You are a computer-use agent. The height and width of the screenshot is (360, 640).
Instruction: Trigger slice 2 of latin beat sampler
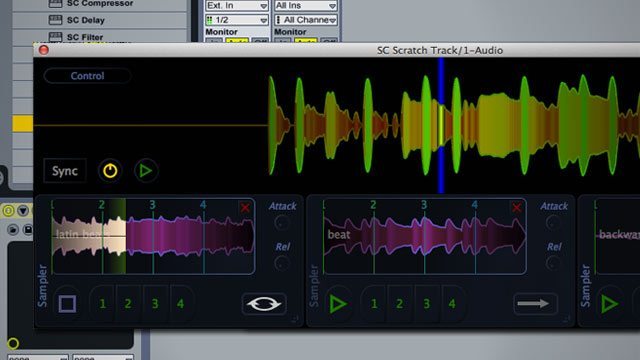(128, 304)
